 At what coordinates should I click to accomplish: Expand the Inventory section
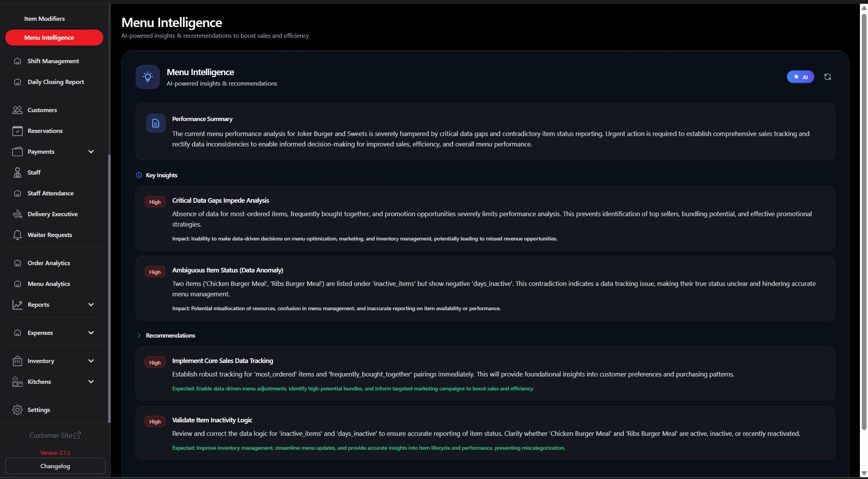pos(91,361)
